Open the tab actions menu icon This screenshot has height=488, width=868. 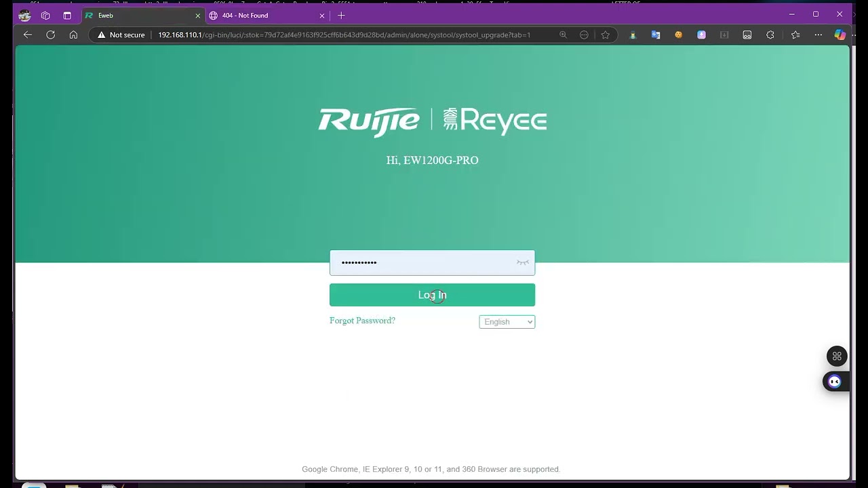[67, 15]
